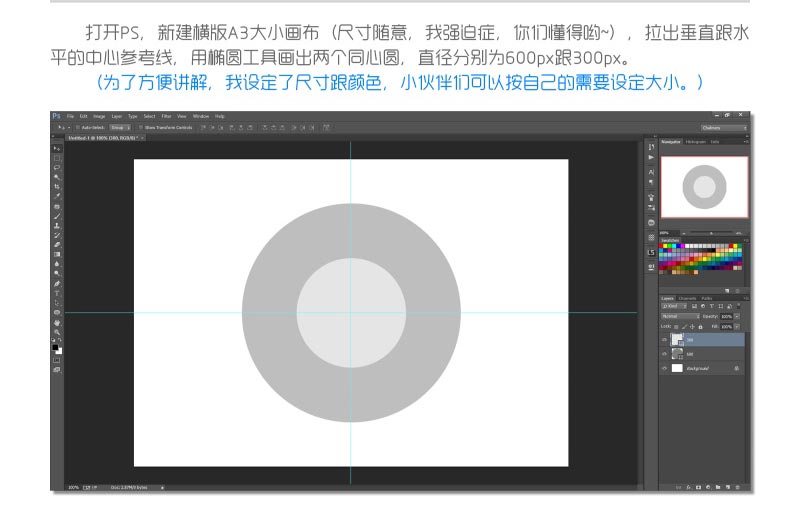Open the History panel icon in dock

click(652, 147)
